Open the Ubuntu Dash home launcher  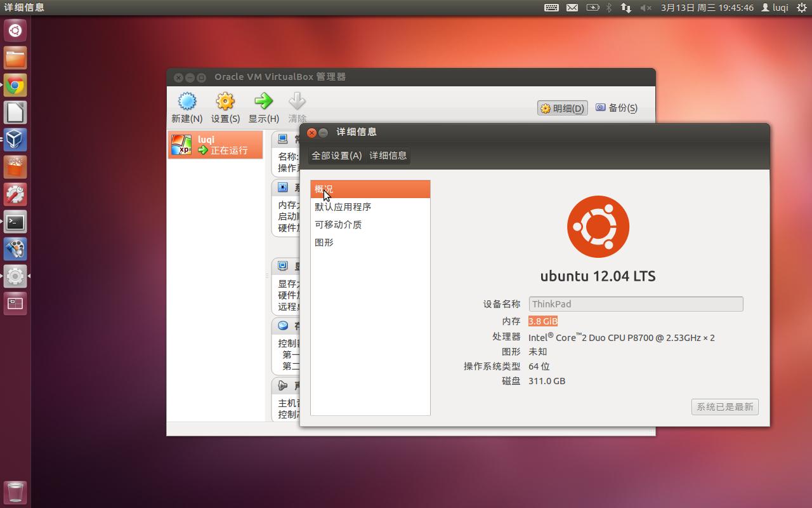tap(15, 30)
